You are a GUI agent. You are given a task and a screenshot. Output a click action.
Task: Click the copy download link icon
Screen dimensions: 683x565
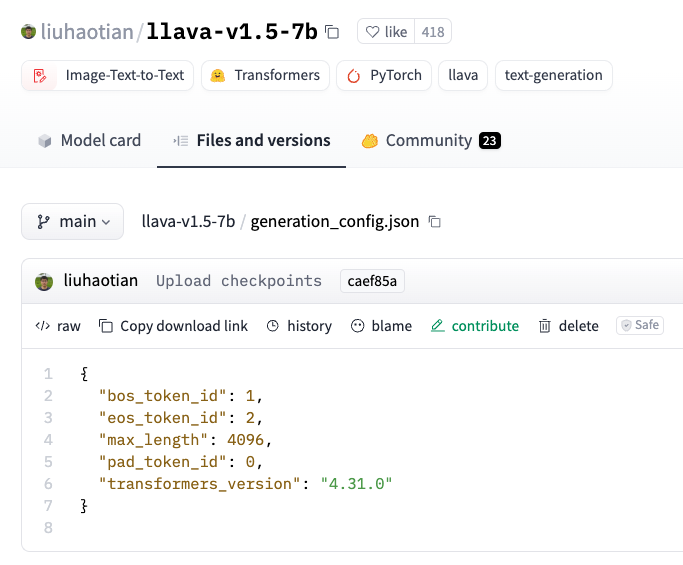point(106,326)
